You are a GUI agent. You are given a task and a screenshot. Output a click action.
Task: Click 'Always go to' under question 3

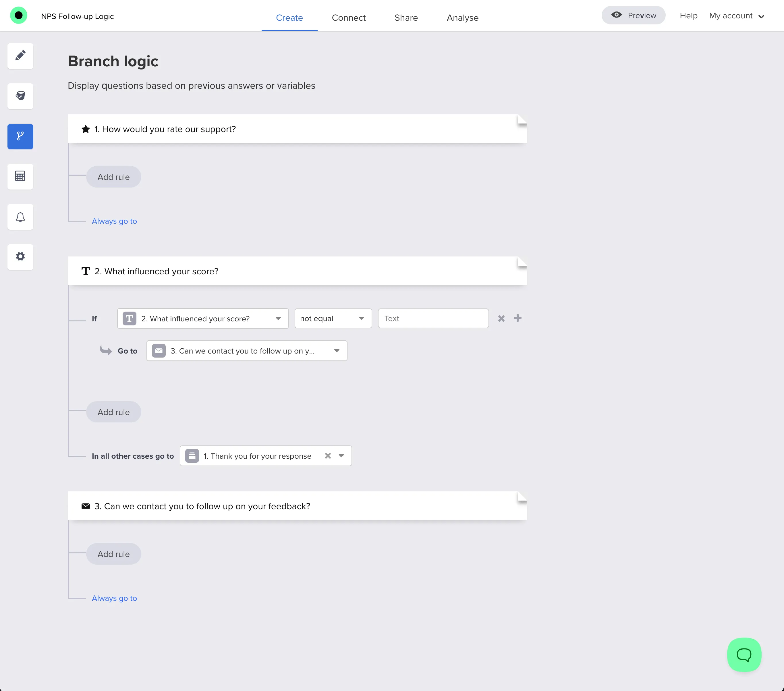pyautogui.click(x=114, y=598)
